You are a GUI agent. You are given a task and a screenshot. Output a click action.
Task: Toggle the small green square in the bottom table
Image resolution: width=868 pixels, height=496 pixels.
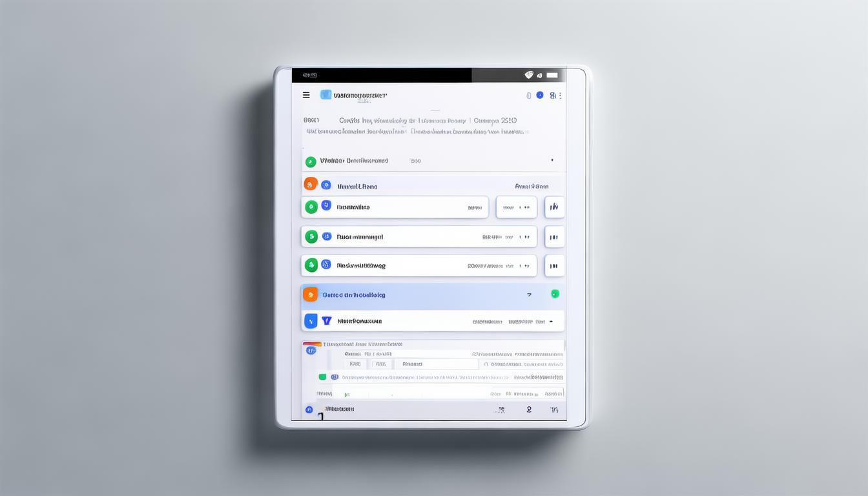click(322, 377)
